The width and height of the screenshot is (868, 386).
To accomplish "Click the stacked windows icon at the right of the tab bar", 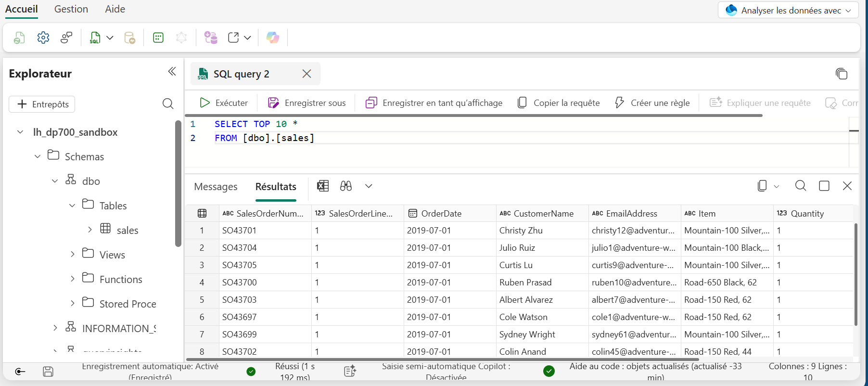I will point(842,74).
